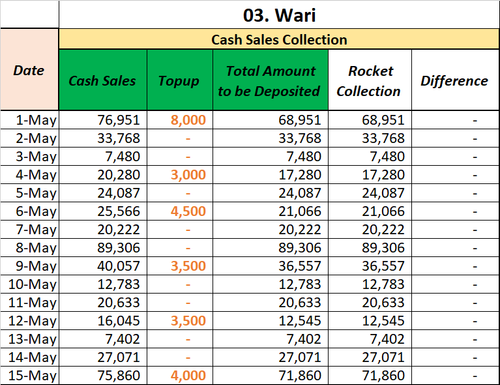Click the "Cash Sales Collection" header cell
The image size is (500, 385).
pyautogui.click(x=279, y=39)
